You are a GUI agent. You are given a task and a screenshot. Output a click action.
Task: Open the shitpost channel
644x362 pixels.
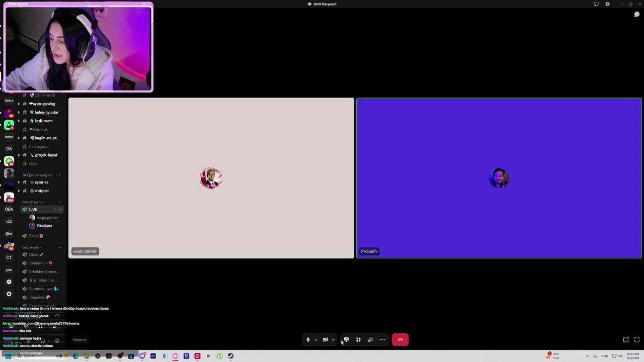[42, 191]
